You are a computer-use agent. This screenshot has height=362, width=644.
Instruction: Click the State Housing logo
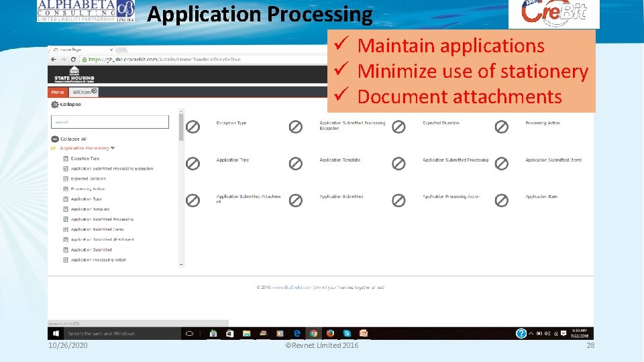click(x=74, y=74)
